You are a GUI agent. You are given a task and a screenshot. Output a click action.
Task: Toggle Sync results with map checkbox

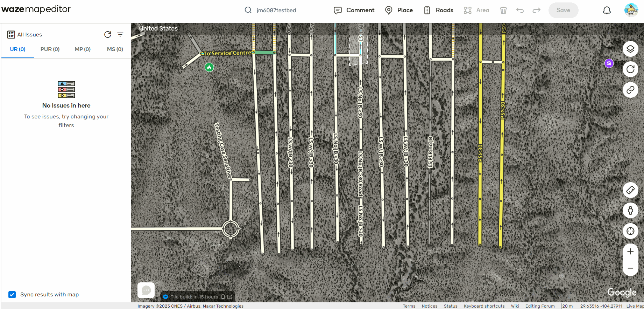tap(12, 295)
